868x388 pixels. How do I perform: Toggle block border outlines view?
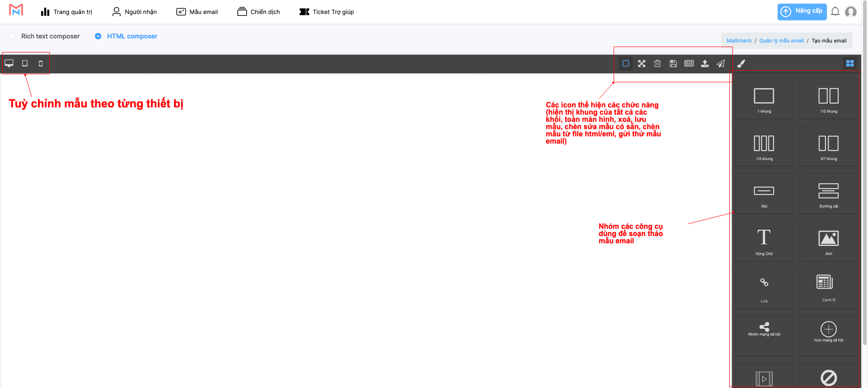(x=626, y=63)
